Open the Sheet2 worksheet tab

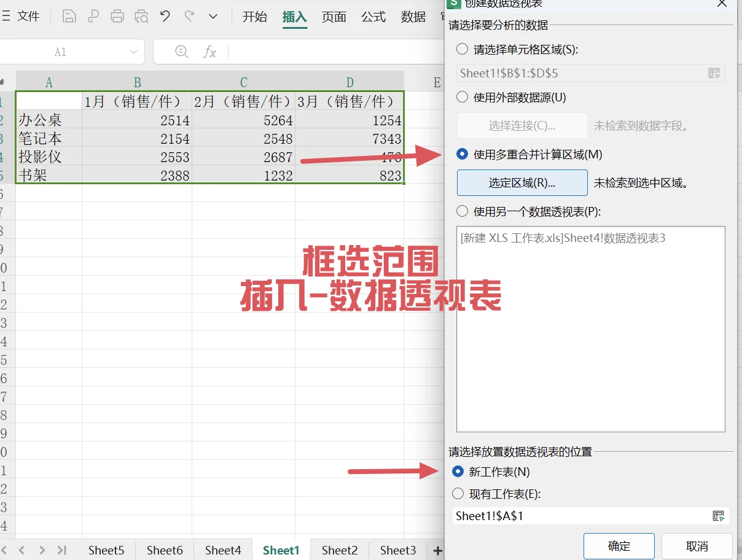[338, 550]
